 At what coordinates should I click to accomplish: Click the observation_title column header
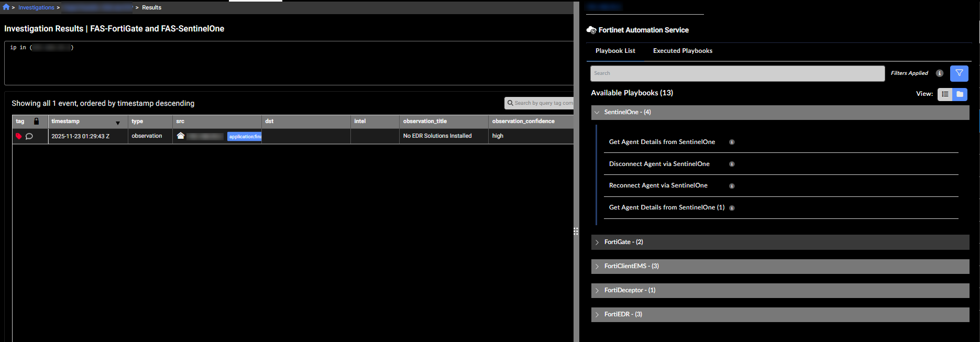point(444,122)
